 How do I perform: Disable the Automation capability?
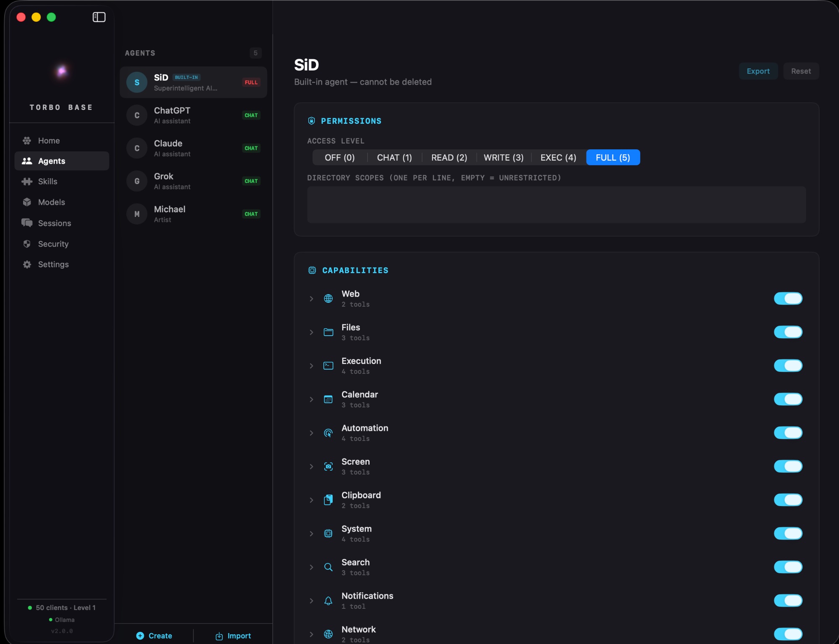point(788,433)
